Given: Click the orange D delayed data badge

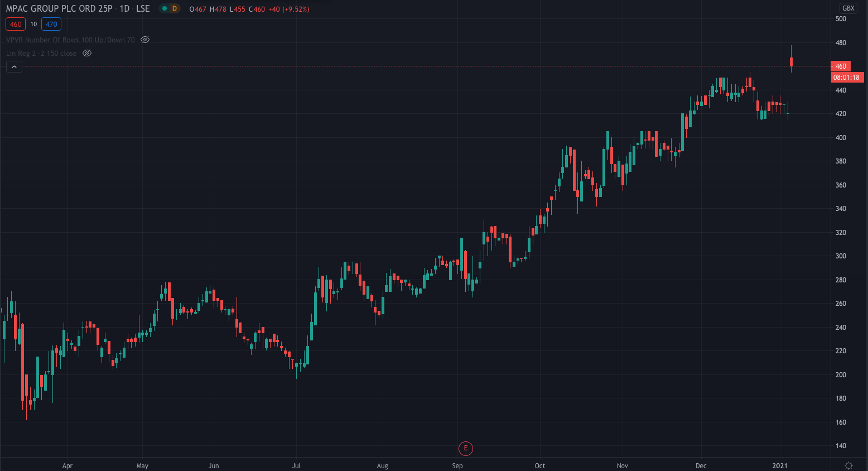Looking at the screenshot, I should point(175,8).
